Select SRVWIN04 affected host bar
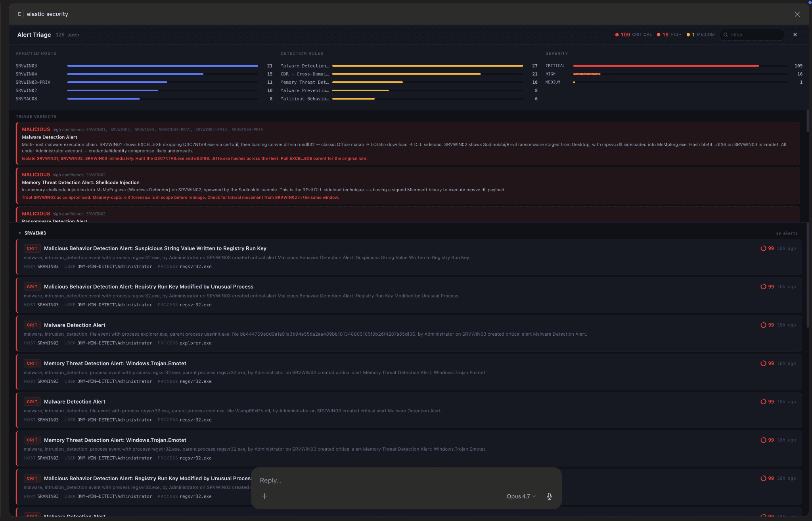 pyautogui.click(x=135, y=74)
